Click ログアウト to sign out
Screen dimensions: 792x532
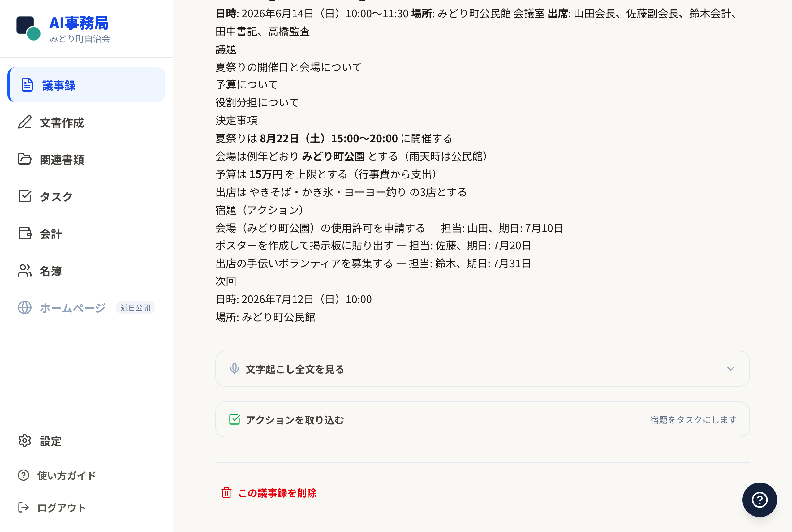(x=86, y=508)
